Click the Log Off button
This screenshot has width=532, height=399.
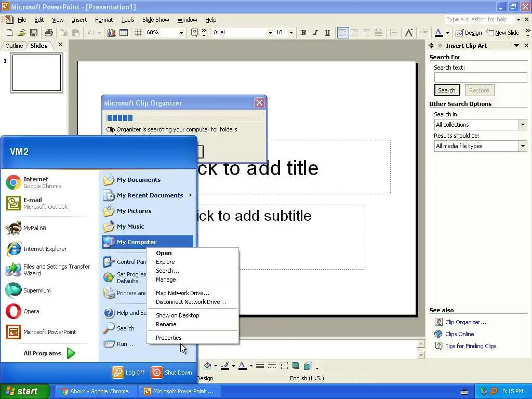click(129, 372)
